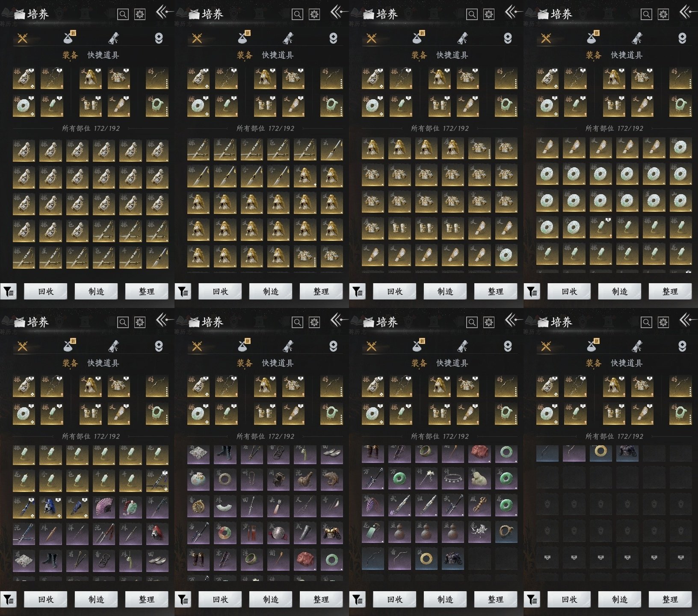Select the red-plumed helmet item
This screenshot has height=616, width=698.
pos(157,533)
